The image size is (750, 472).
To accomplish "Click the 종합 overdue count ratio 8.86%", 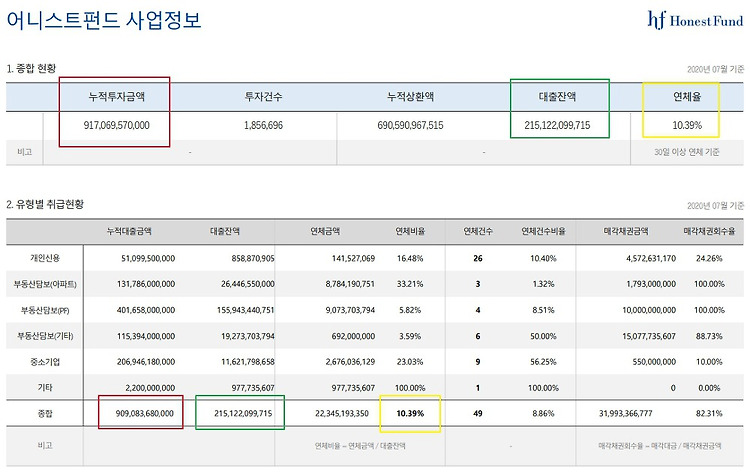I will click(543, 414).
